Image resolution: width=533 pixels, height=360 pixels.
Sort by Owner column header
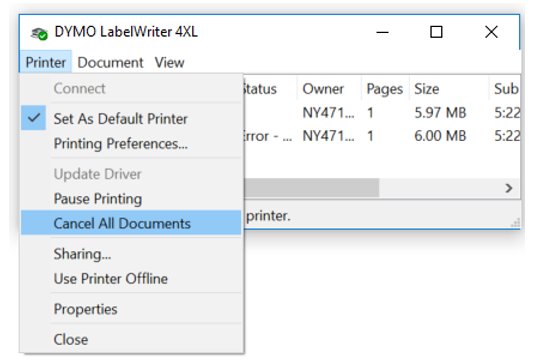[x=329, y=89]
